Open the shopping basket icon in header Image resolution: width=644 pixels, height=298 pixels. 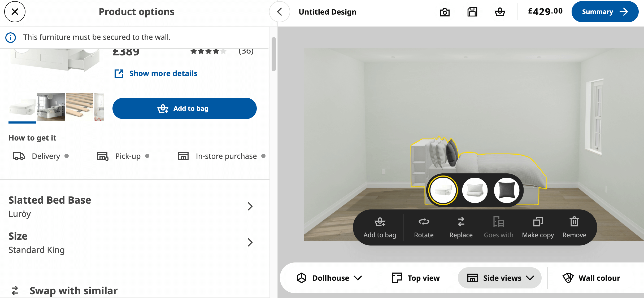point(500,12)
